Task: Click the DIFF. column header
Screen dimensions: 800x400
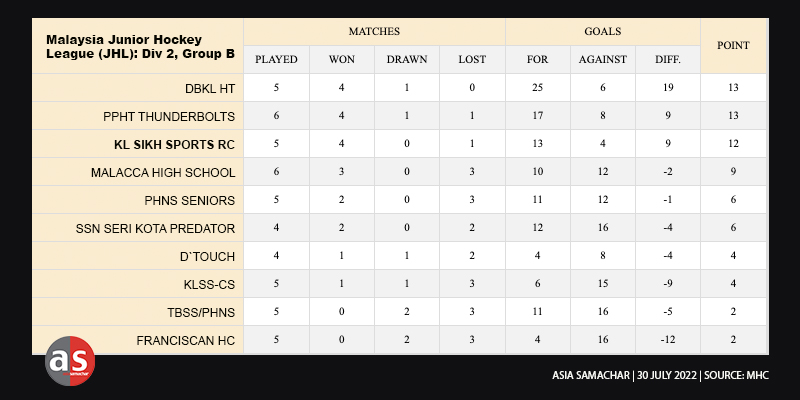Action: pos(668,59)
